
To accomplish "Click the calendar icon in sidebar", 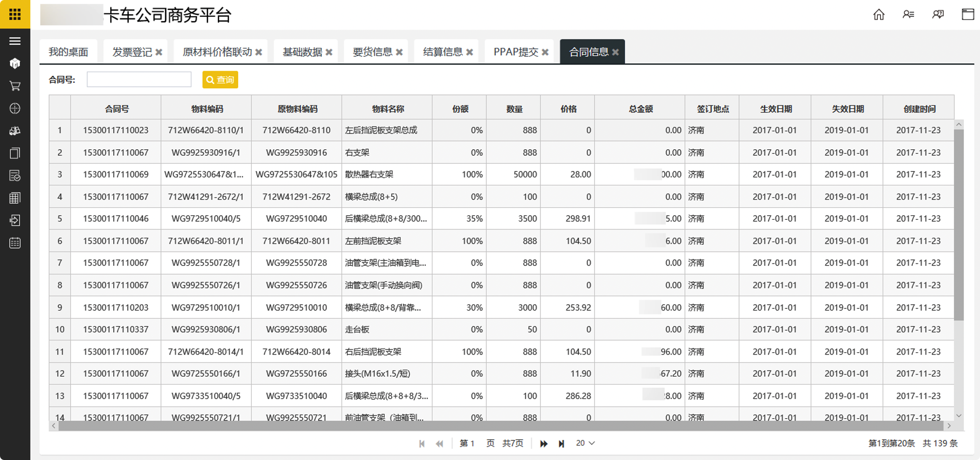I will [15, 243].
